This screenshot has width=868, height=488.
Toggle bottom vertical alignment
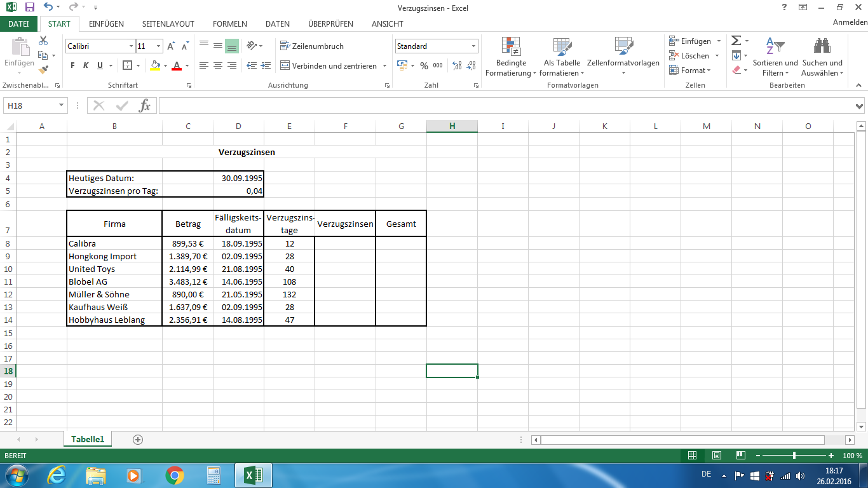coord(231,46)
